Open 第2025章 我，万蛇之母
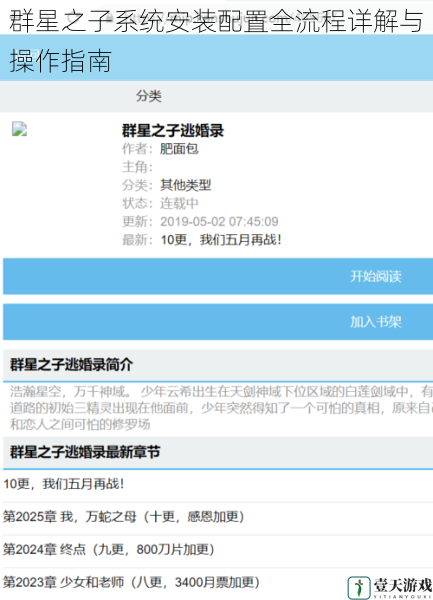The width and height of the screenshot is (433, 600). pos(124,517)
